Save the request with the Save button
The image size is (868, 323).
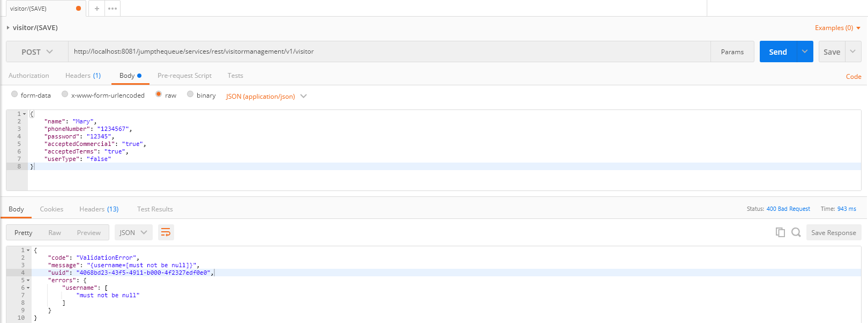[832, 52]
